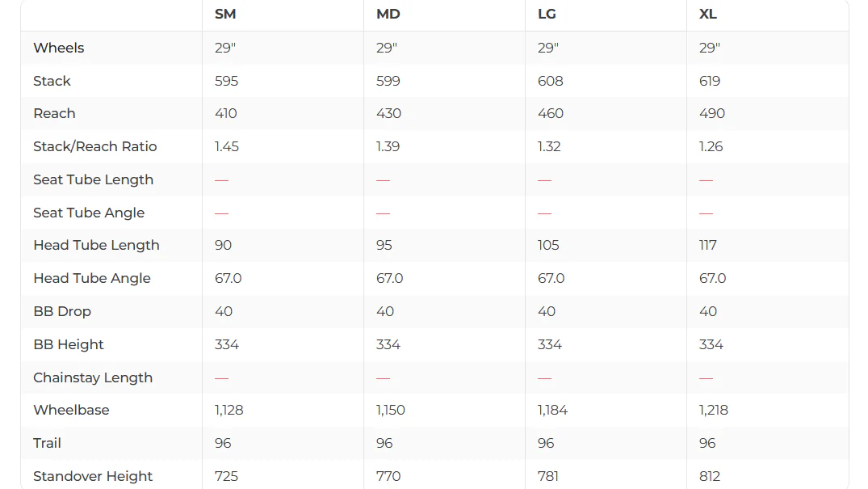Click the Head Tube Angle label

tap(92, 278)
